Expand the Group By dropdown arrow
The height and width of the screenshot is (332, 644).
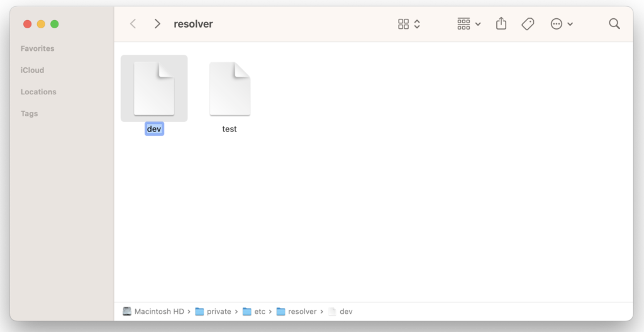click(x=478, y=25)
